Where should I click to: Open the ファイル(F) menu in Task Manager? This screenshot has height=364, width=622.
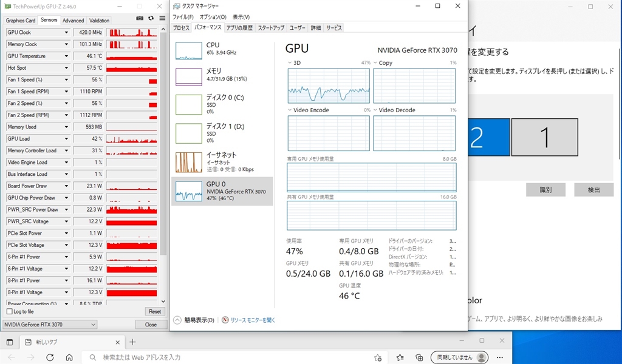click(x=183, y=17)
